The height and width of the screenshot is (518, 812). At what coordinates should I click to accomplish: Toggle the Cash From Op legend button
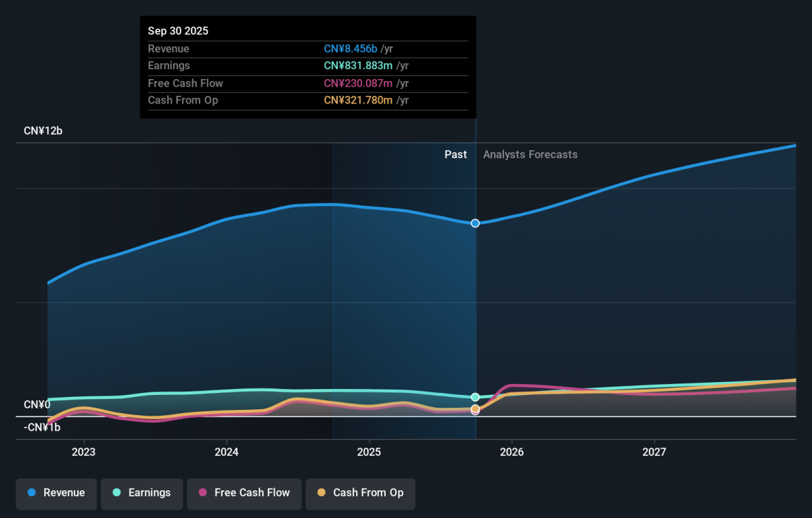(x=360, y=493)
